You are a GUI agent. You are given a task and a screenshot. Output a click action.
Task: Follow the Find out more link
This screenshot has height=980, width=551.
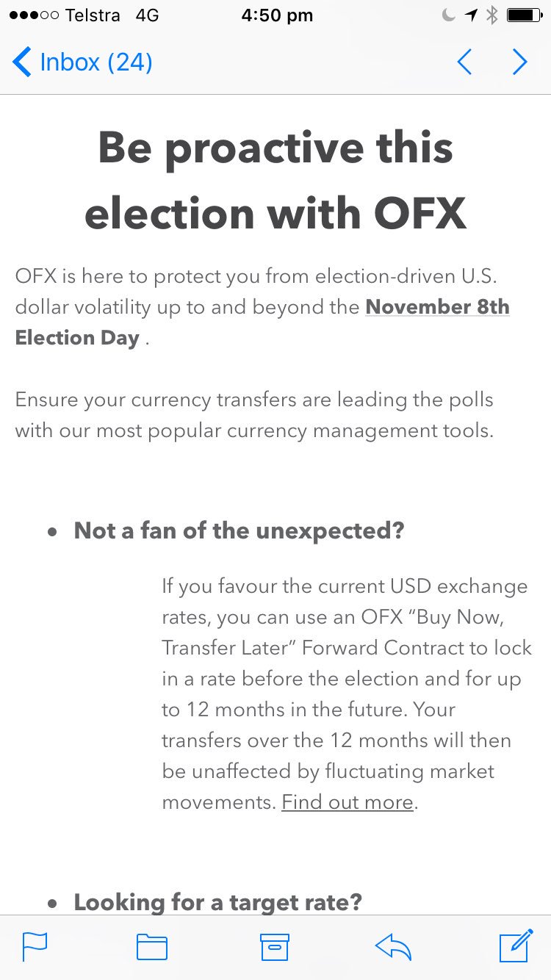[347, 802]
